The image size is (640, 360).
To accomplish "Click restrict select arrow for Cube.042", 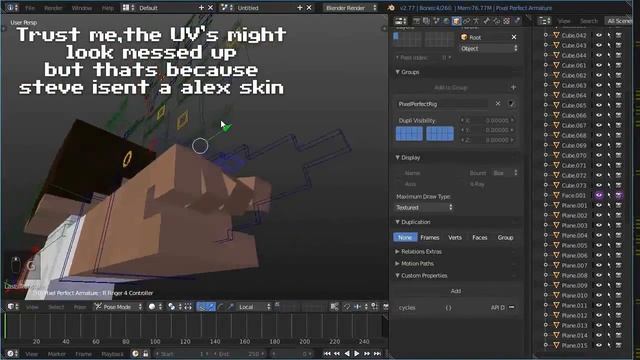I will pyautogui.click(x=609, y=35).
